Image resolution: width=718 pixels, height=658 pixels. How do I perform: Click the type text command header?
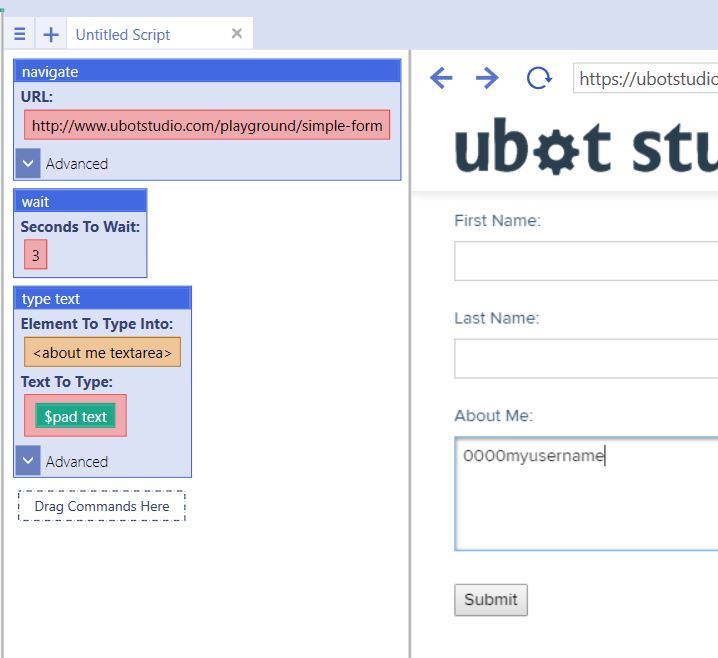pyautogui.click(x=103, y=299)
